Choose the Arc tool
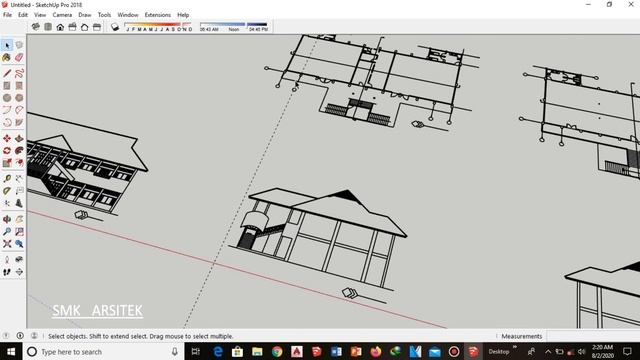This screenshot has height=360, width=640. coord(7,110)
